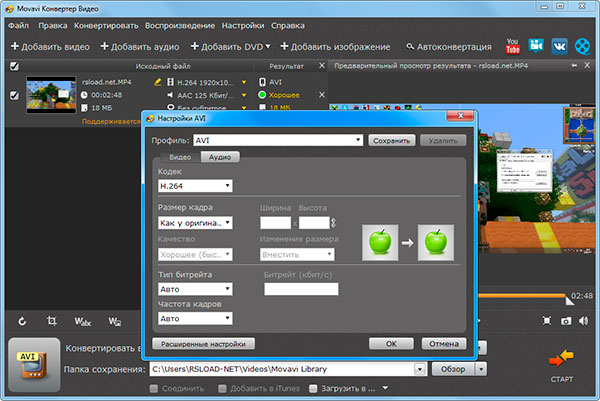Click the orange playback progress bar

click(522, 296)
